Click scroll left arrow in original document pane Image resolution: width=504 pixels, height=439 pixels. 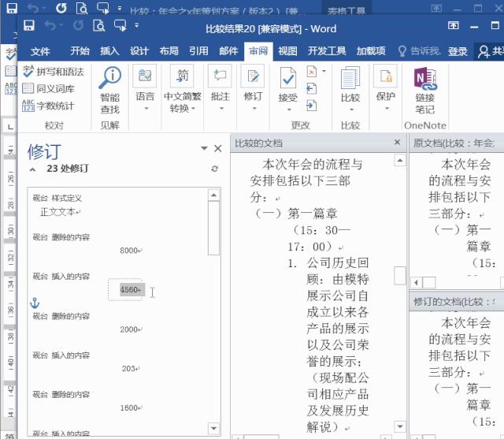click(417, 283)
